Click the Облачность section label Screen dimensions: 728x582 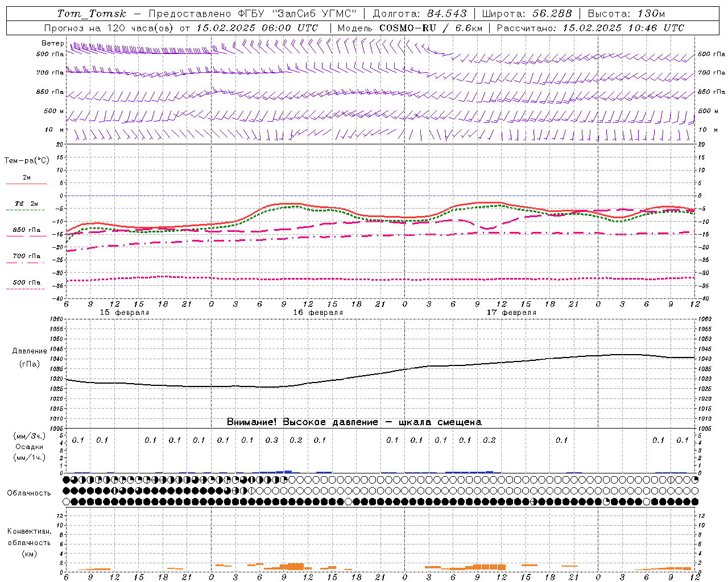[29, 493]
